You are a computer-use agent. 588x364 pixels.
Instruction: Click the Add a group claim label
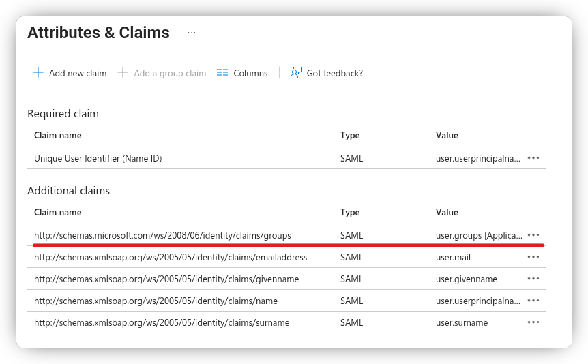(170, 73)
